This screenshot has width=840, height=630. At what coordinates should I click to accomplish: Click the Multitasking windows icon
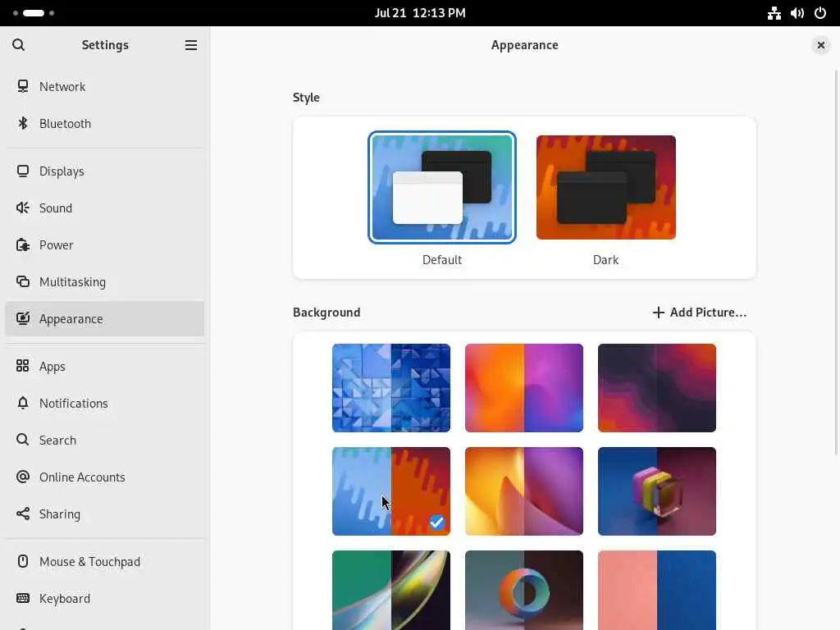22,282
